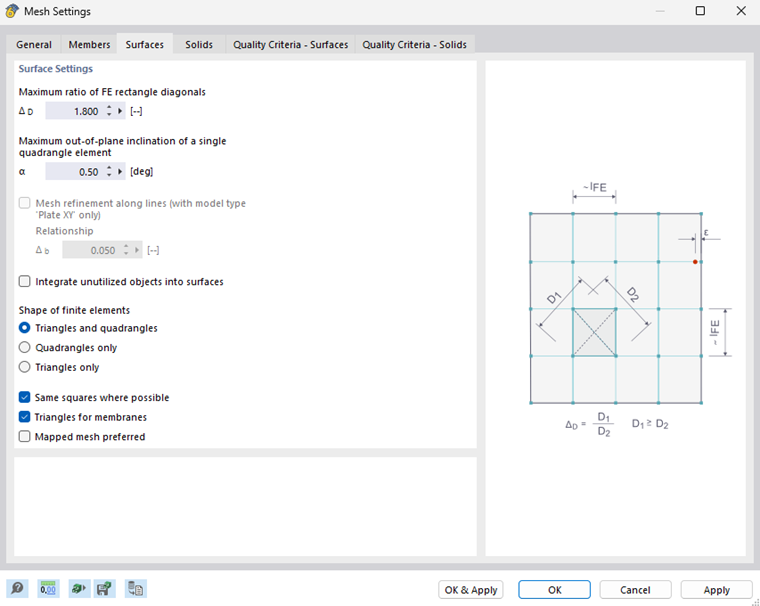Select the Surfaces tab
The width and height of the screenshot is (760, 606).
click(145, 44)
